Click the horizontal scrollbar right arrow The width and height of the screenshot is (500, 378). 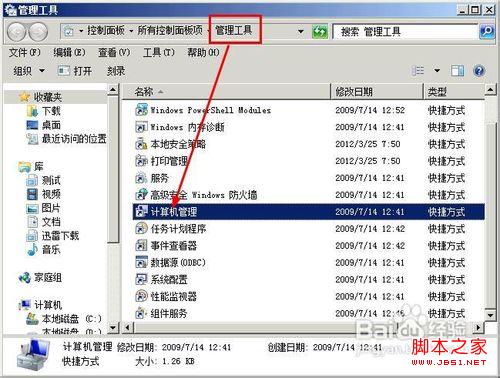[x=479, y=327]
